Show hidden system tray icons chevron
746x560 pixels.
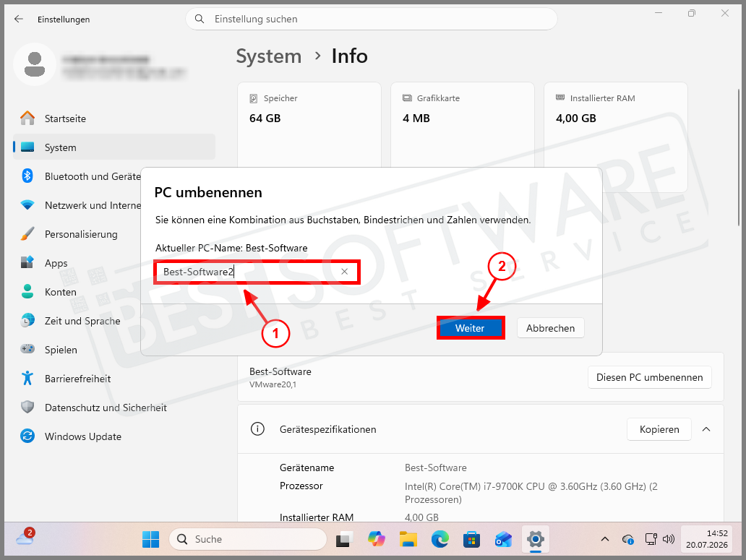pyautogui.click(x=605, y=539)
